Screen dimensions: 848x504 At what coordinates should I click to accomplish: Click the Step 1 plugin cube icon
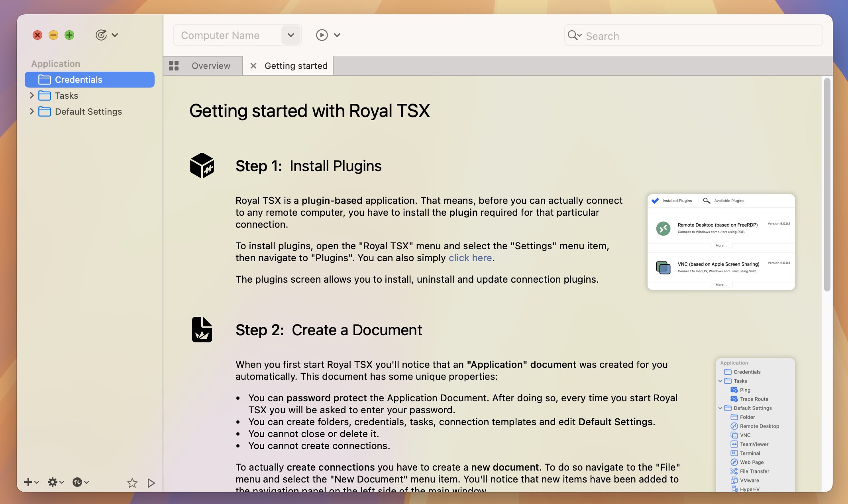[202, 166]
